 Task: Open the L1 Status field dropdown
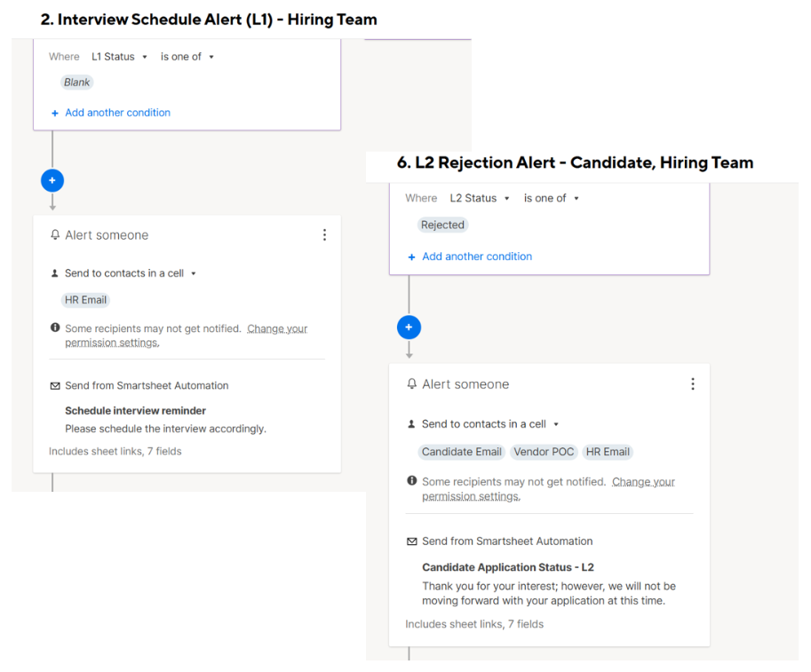click(x=119, y=57)
